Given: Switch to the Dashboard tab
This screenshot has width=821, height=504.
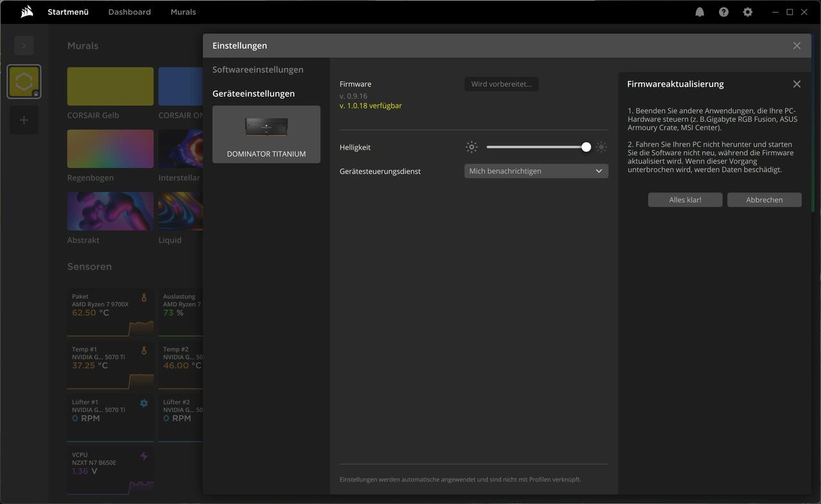Looking at the screenshot, I should [130, 12].
